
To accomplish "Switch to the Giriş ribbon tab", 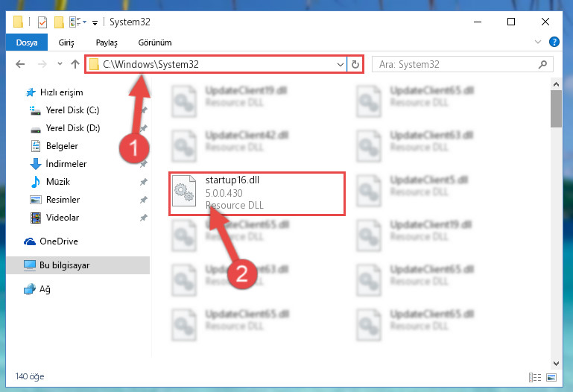I will point(66,42).
